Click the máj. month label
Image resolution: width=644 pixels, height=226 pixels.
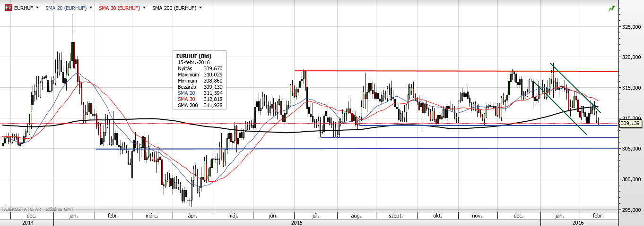(233, 216)
